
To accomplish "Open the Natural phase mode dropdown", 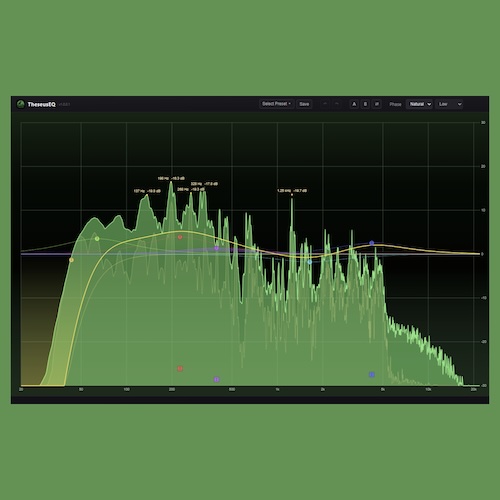I will click(419, 104).
